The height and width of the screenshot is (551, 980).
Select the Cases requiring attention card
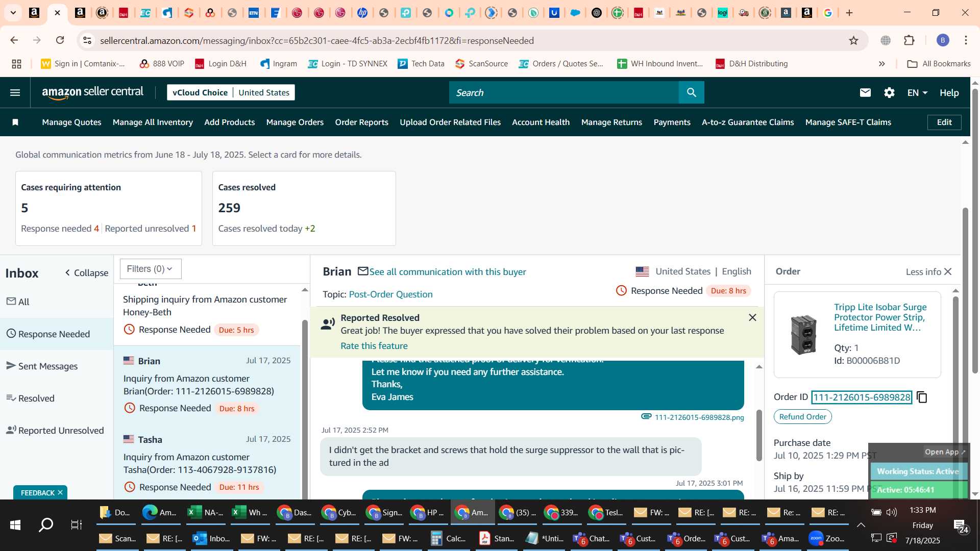tap(109, 208)
